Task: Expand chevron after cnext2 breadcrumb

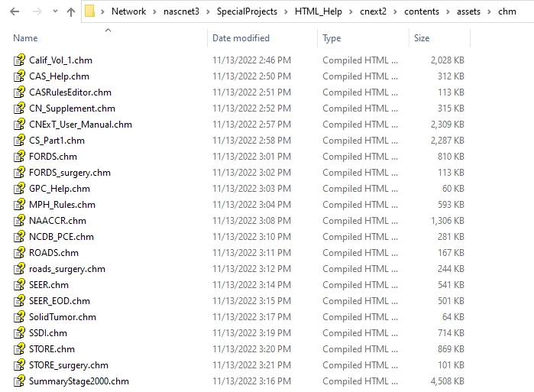Action: point(395,12)
